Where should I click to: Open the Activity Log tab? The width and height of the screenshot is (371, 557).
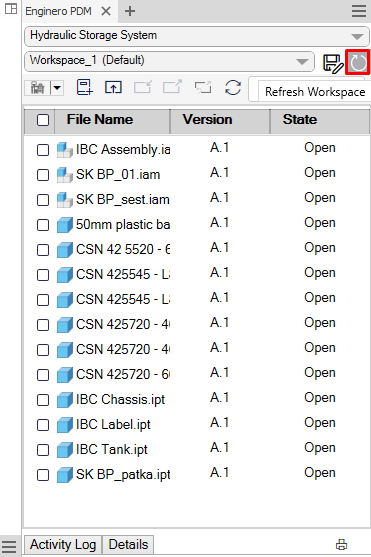[63, 545]
